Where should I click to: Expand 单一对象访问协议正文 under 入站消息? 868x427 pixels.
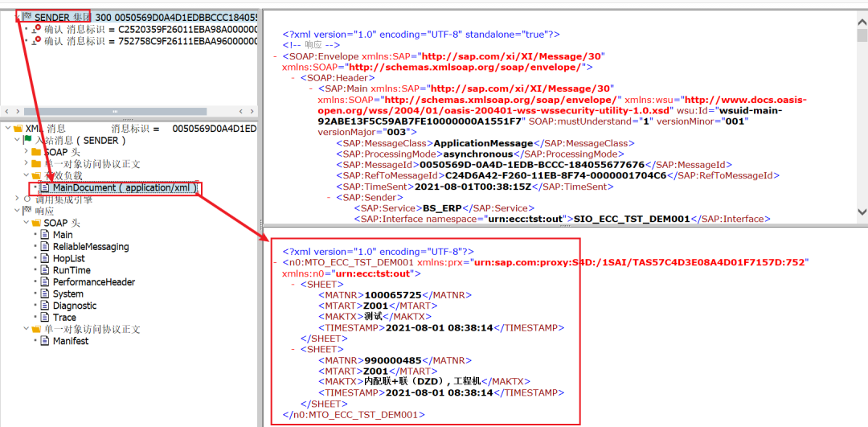[x=26, y=164]
